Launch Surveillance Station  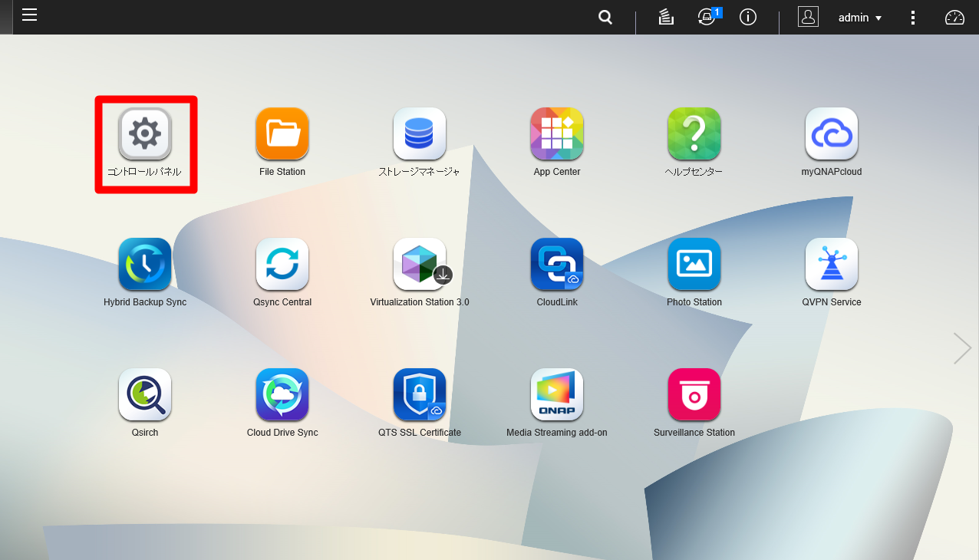(694, 394)
